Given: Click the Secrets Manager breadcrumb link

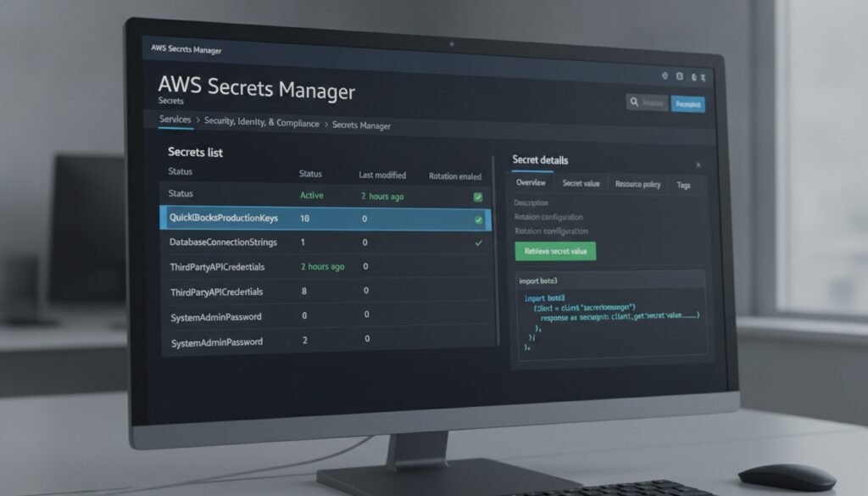Looking at the screenshot, I should tap(361, 125).
